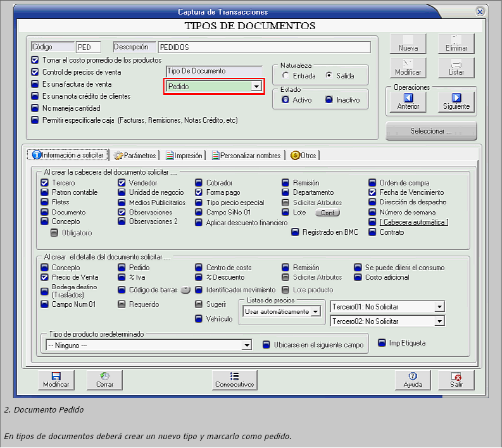The height and width of the screenshot is (448, 502).
Task: Click the Siguiente arrow button
Action: click(x=456, y=101)
